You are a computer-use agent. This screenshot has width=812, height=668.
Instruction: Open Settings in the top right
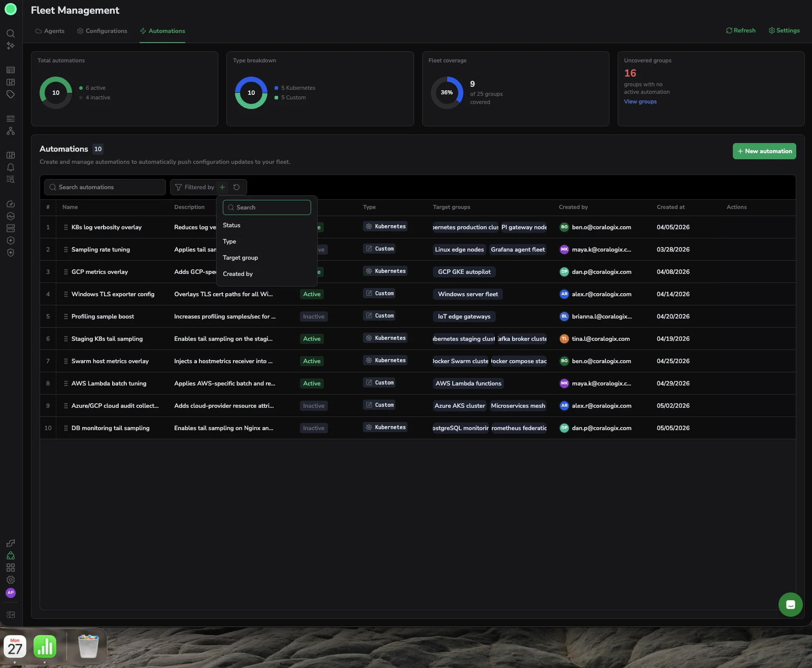coord(784,30)
